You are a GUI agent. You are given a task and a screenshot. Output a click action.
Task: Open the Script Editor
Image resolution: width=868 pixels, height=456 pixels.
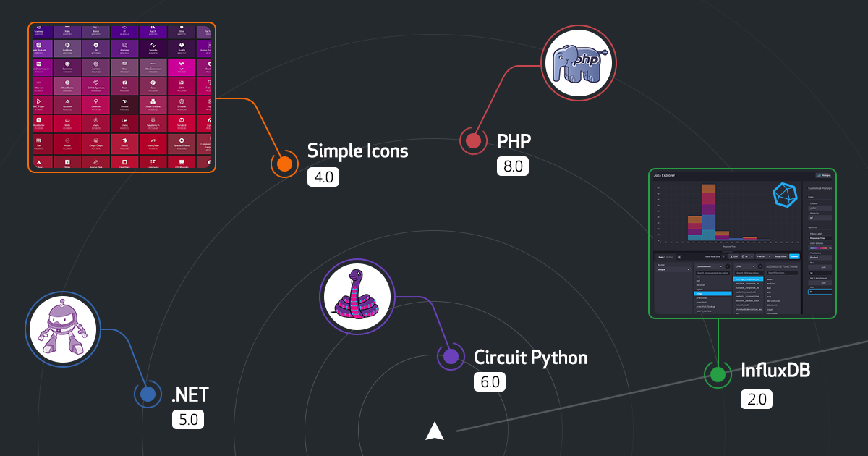coord(780,256)
